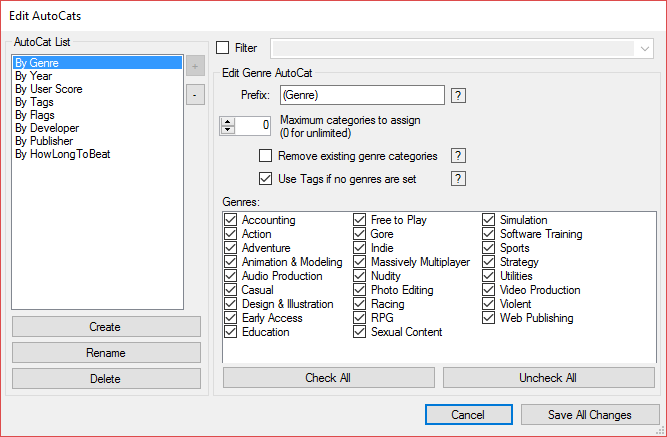Select By Publisher autocat
This screenshot has width=667, height=437.
97,141
